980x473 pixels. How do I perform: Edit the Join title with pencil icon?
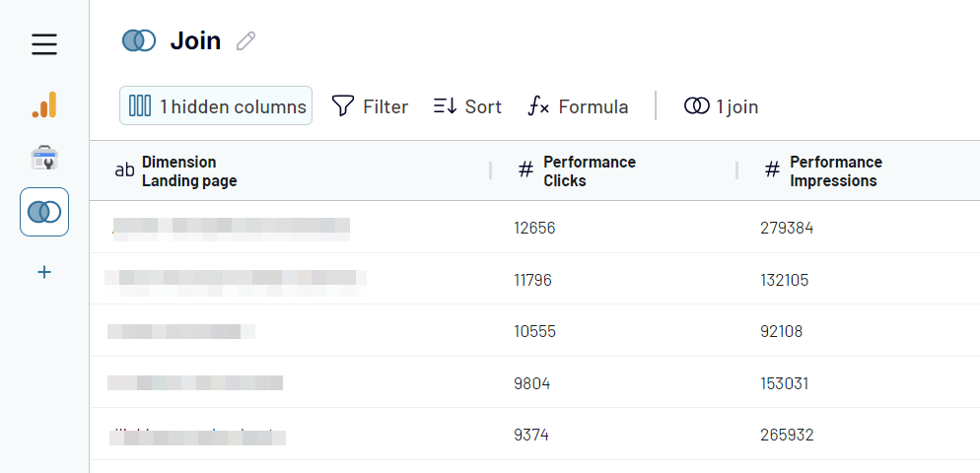[x=245, y=41]
